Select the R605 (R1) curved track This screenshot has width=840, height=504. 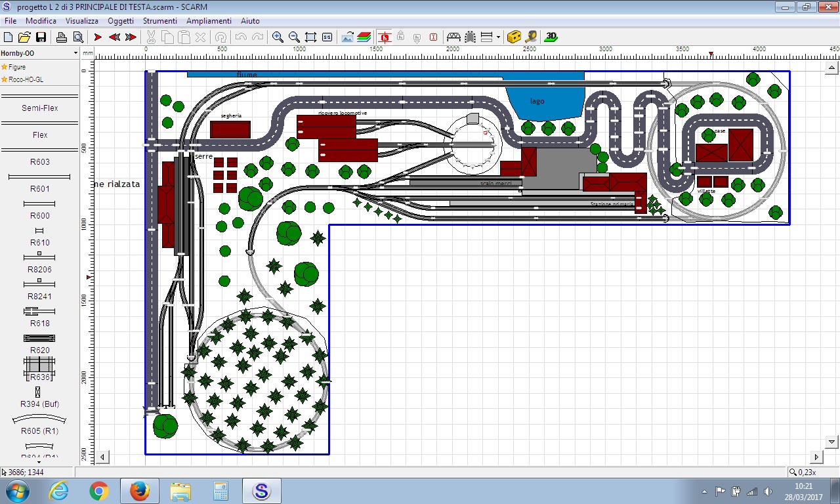pyautogui.click(x=39, y=425)
